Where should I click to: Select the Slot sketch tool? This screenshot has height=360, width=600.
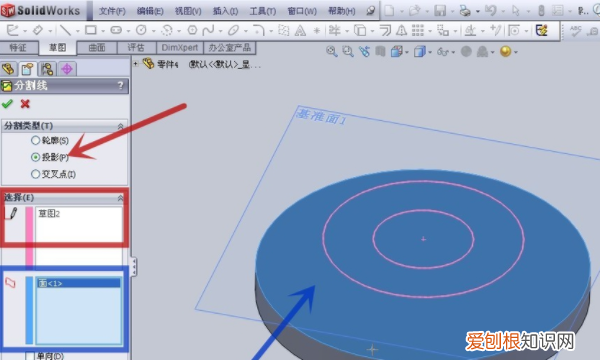click(116, 30)
